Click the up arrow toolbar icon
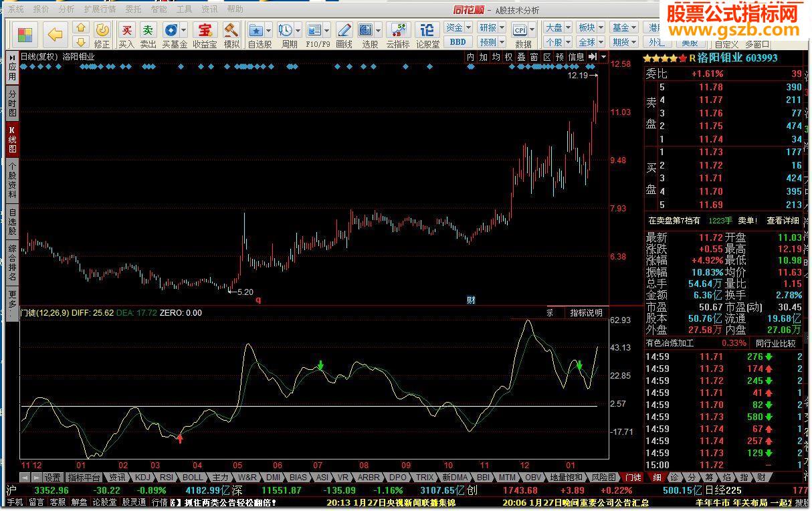 (x=81, y=28)
